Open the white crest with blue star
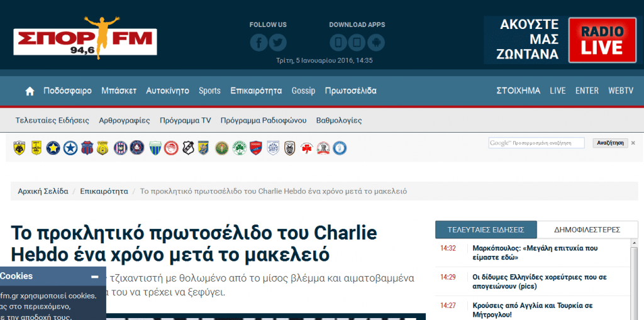Viewport: 644px width, 320px height. click(x=70, y=148)
